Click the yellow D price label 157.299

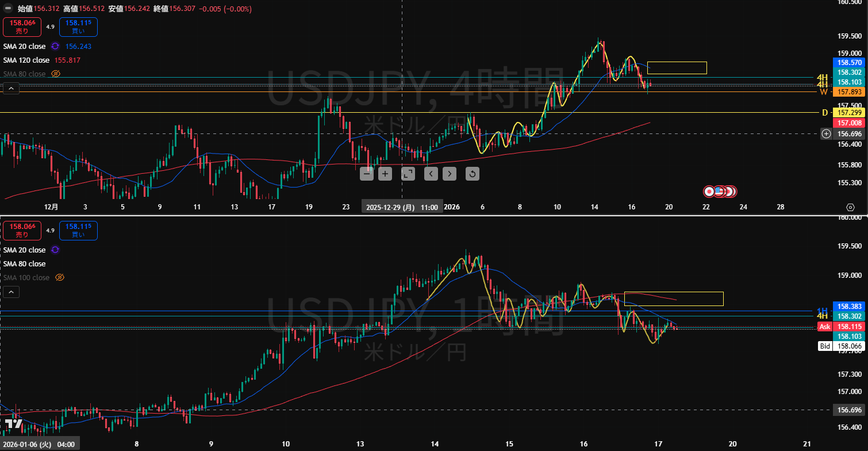tap(848, 113)
